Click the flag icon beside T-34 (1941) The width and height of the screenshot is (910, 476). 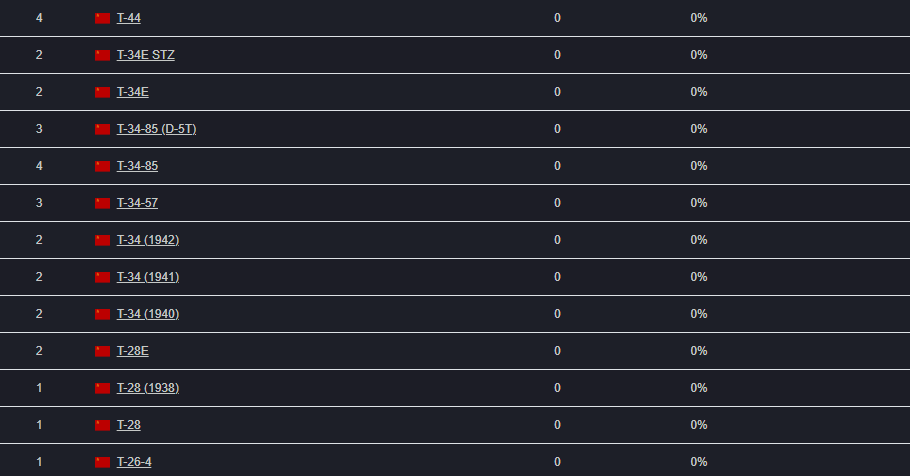point(102,277)
